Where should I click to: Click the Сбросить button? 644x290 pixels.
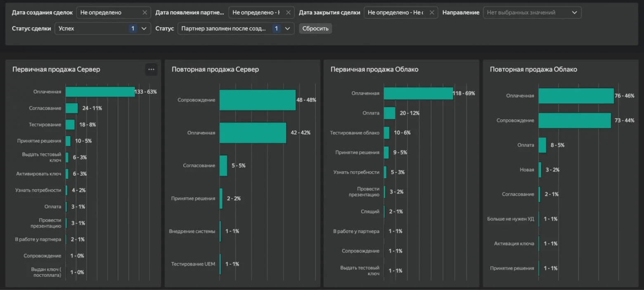(315, 28)
